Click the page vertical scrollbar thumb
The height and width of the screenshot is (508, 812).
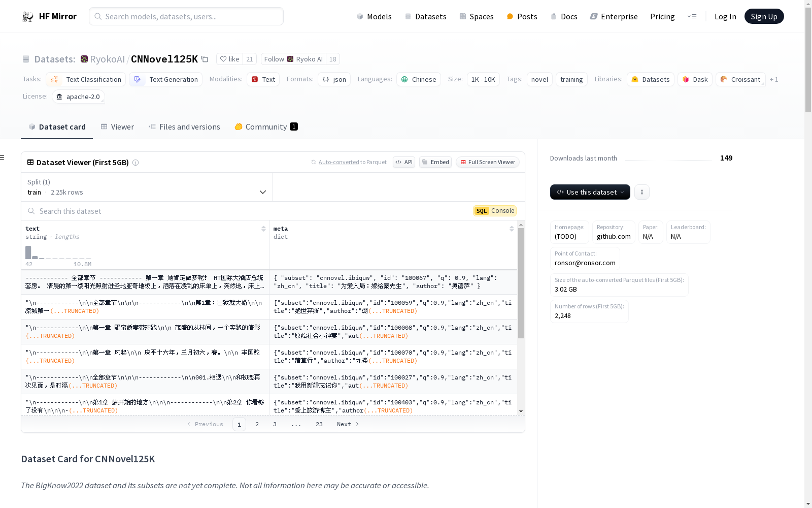coord(808,60)
